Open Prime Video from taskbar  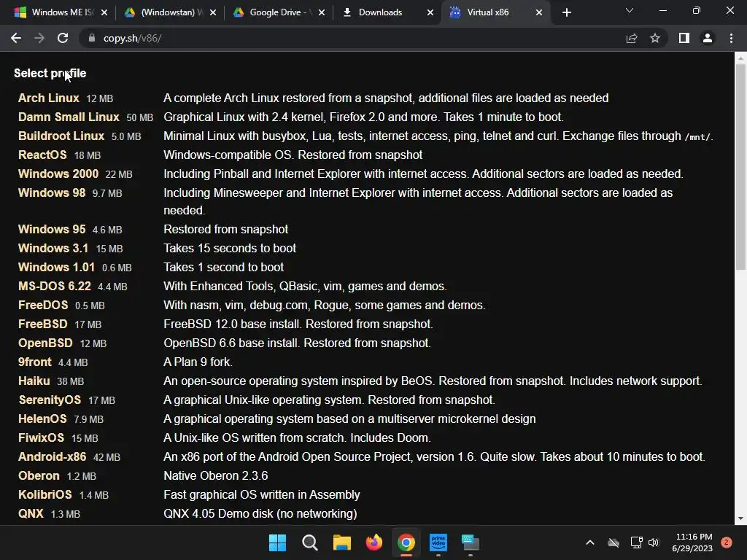tap(438, 542)
